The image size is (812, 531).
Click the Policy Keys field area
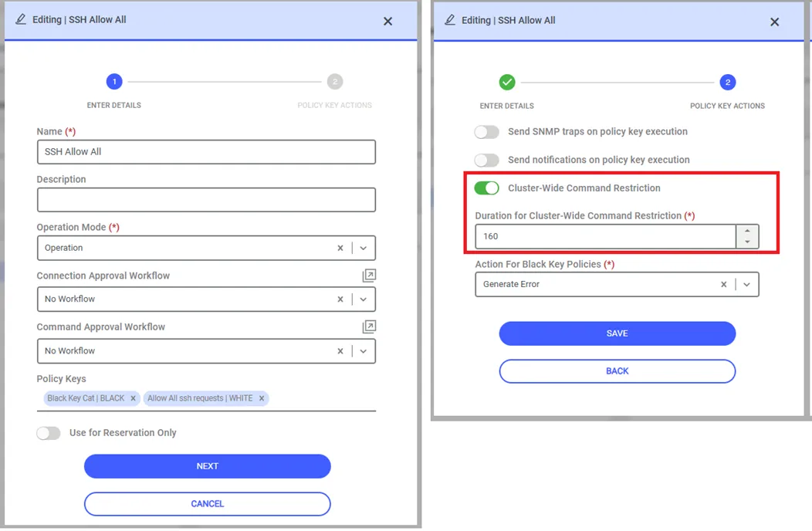(206, 398)
